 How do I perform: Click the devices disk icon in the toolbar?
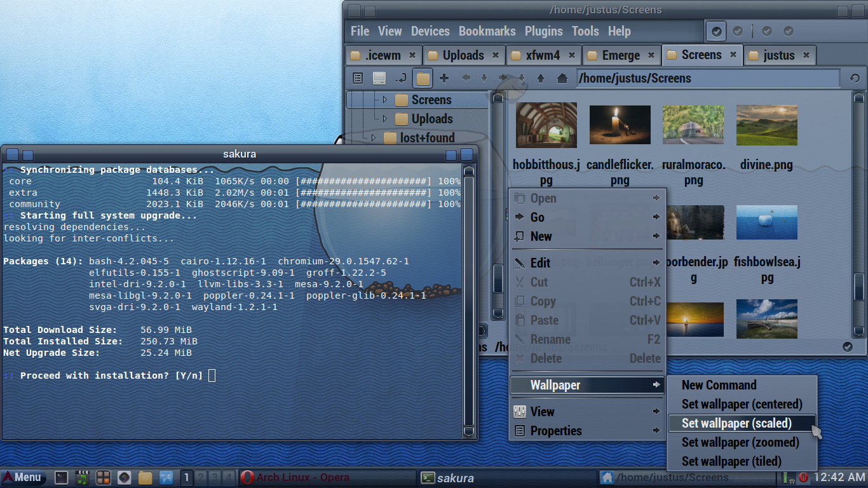point(379,78)
